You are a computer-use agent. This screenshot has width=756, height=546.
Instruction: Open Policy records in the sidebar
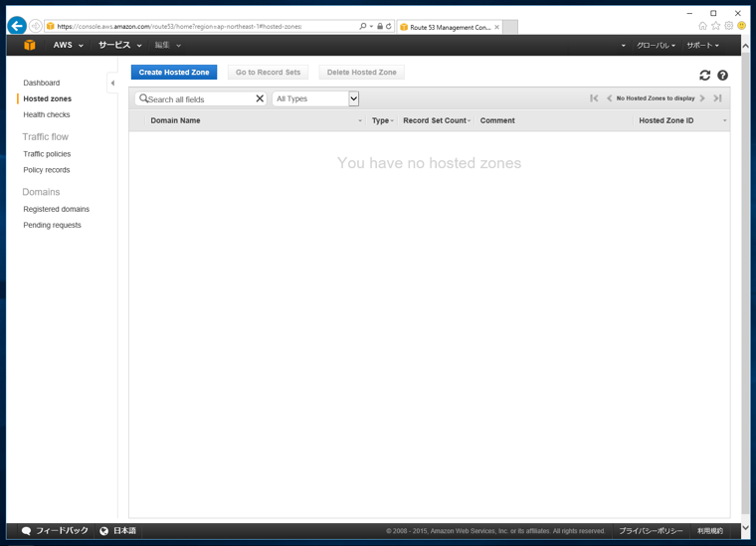(47, 170)
